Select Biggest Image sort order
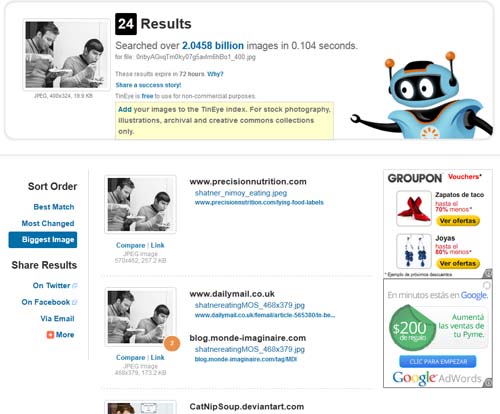This screenshot has width=500, height=414. [43, 240]
